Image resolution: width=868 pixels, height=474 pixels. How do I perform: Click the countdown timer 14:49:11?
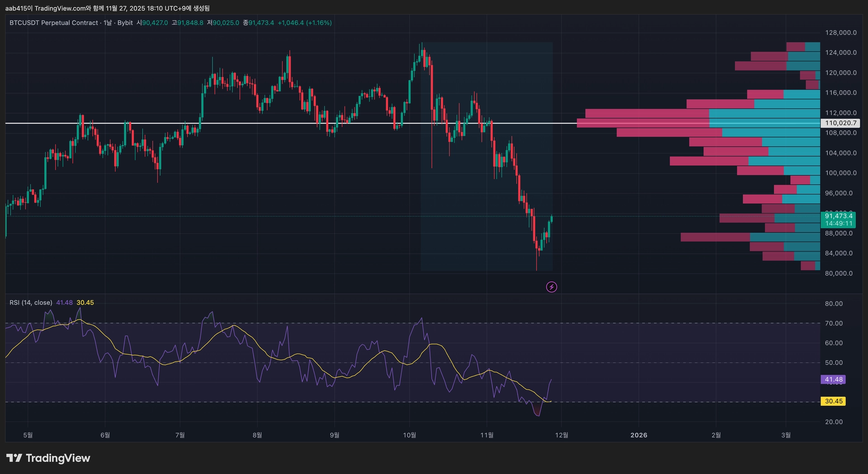[x=839, y=223]
